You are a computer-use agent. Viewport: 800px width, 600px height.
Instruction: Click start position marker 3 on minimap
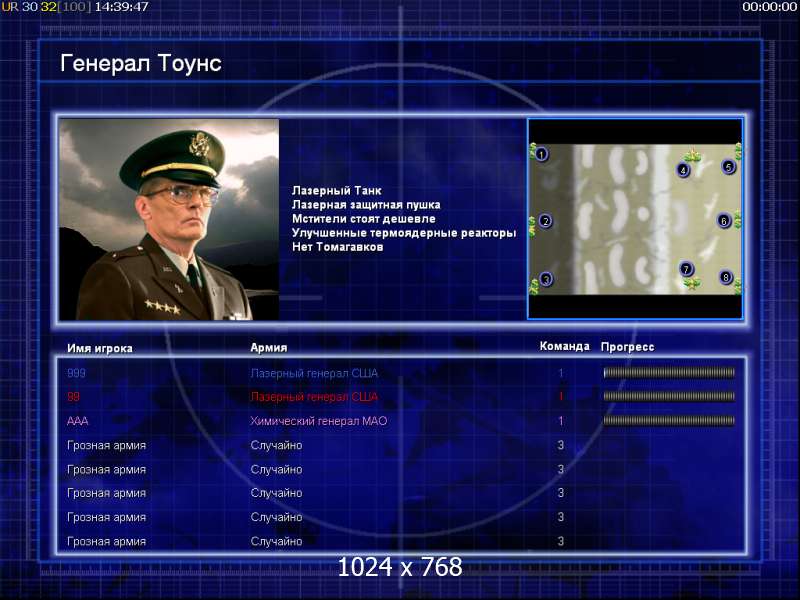[x=546, y=279]
